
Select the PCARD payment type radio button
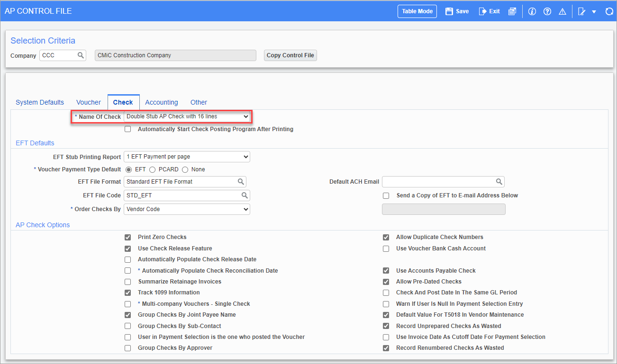152,169
